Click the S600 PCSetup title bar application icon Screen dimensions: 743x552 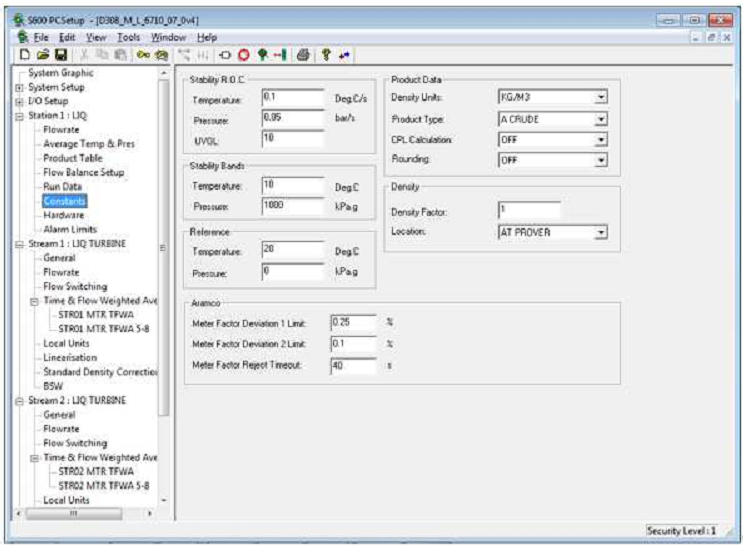tap(19, 20)
